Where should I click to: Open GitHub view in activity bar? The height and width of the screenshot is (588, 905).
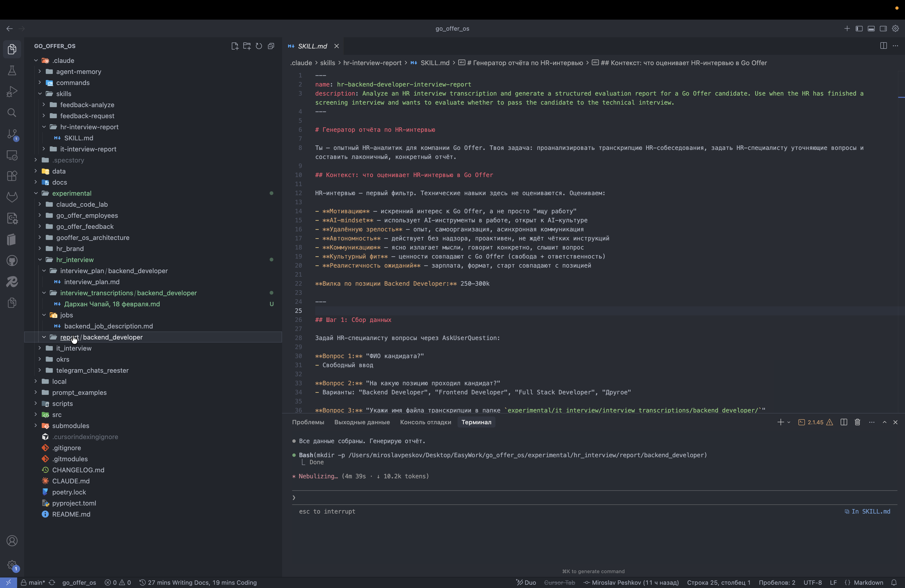(12, 261)
